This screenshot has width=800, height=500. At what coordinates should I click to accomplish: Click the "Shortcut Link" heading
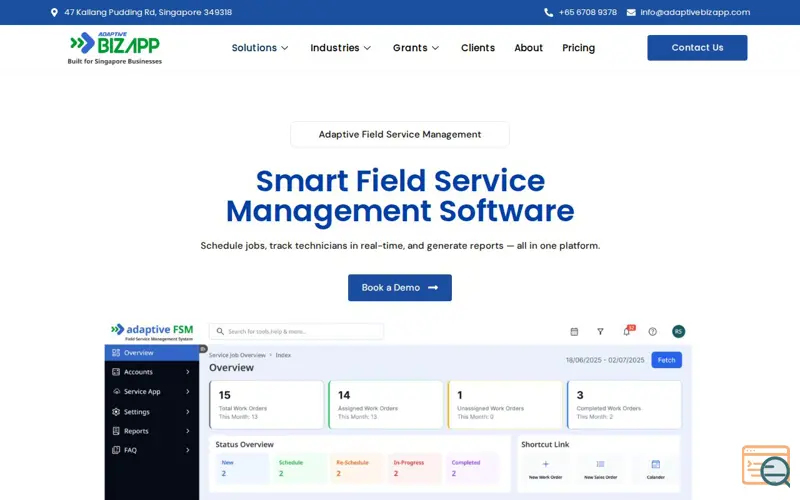click(545, 444)
